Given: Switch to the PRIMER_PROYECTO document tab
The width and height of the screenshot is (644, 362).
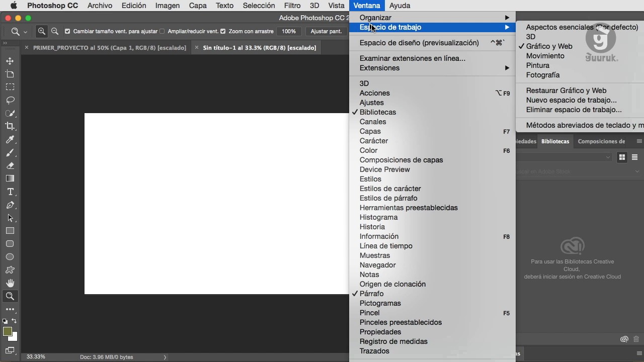Looking at the screenshot, I should pyautogui.click(x=110, y=48).
